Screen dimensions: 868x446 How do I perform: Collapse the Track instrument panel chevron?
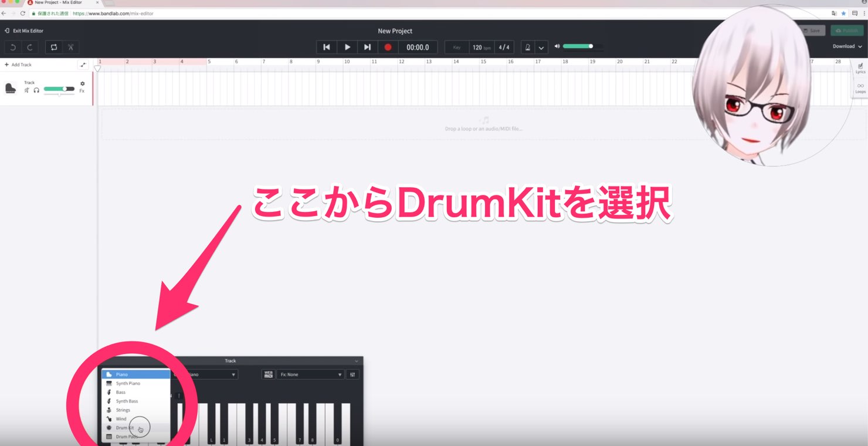tap(356, 361)
